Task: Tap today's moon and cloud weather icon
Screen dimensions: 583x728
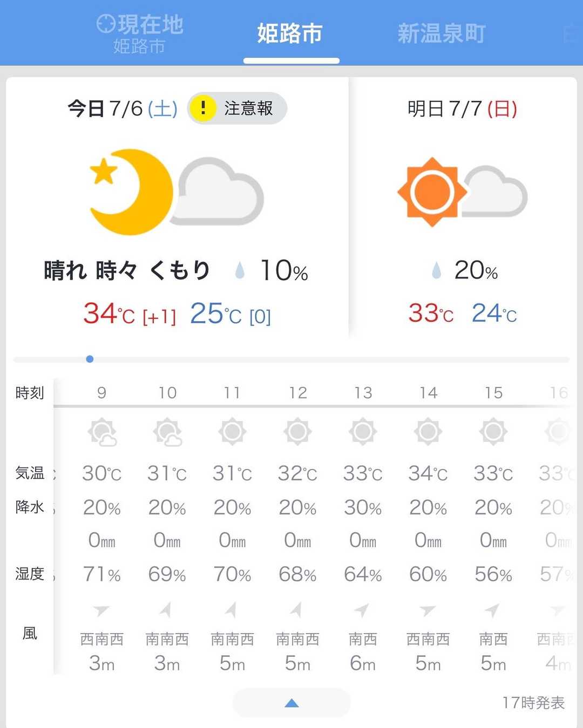Action: pyautogui.click(x=176, y=192)
